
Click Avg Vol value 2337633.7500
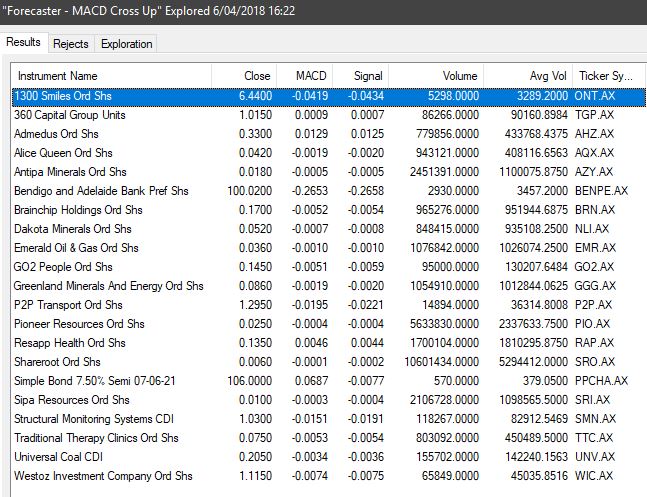[534, 324]
